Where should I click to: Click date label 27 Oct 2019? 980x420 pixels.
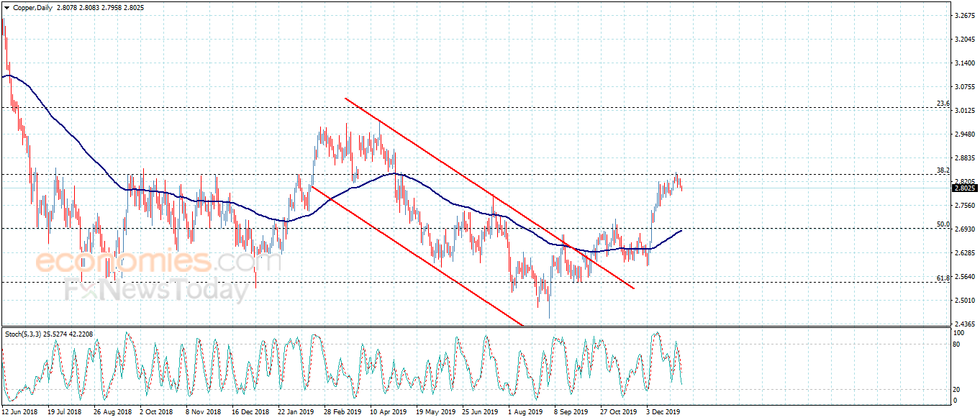[x=619, y=412]
